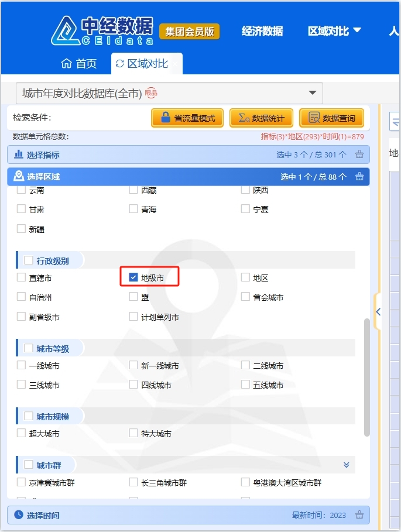Screen dimensions: 401x532
Task: Click 指标(3)*地区(293)*时间(1)=879 text
Action: pyautogui.click(x=312, y=136)
